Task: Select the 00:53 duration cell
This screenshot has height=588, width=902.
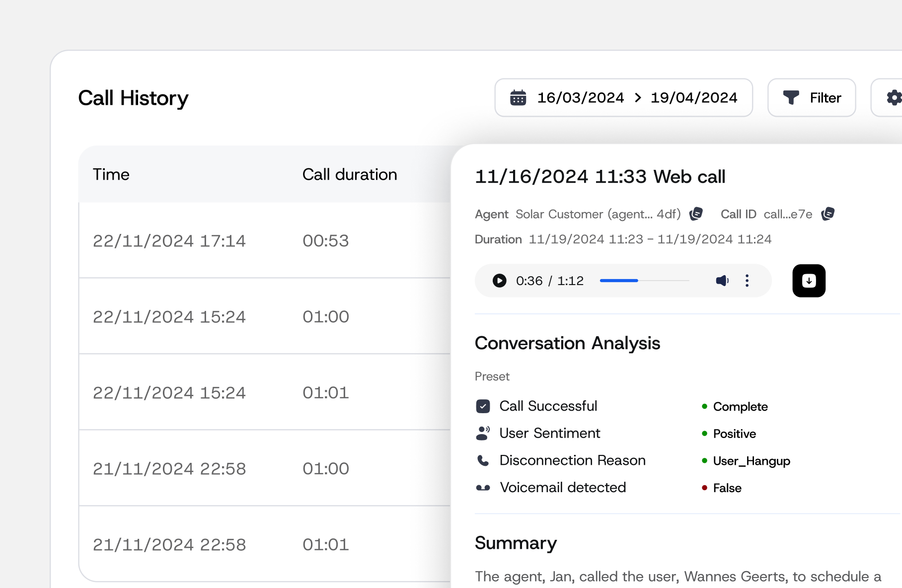Action: [x=326, y=241]
